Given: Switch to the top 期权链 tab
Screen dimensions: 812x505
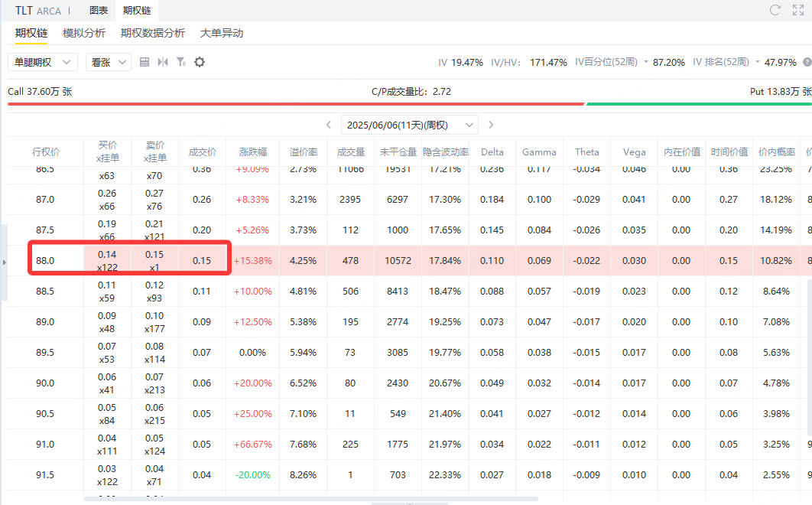Looking at the screenshot, I should [x=137, y=11].
